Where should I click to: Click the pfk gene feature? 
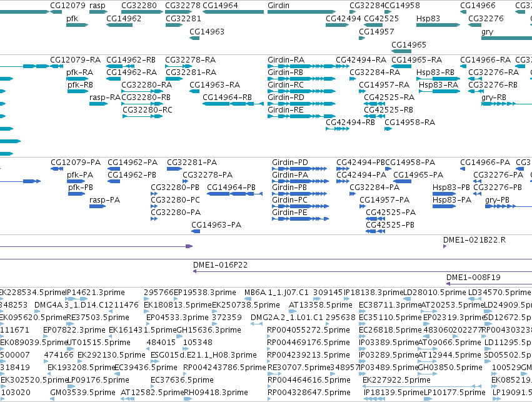pyautogui.click(x=77, y=25)
